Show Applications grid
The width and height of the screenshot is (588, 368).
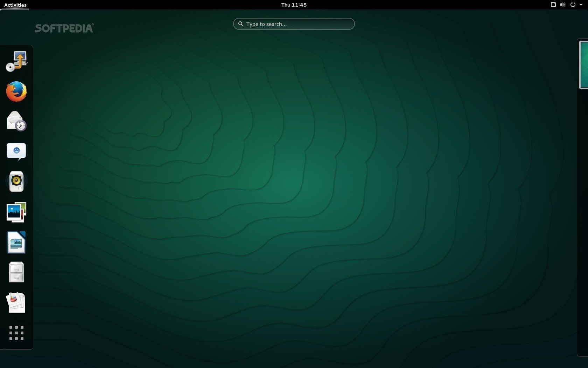coord(16,333)
